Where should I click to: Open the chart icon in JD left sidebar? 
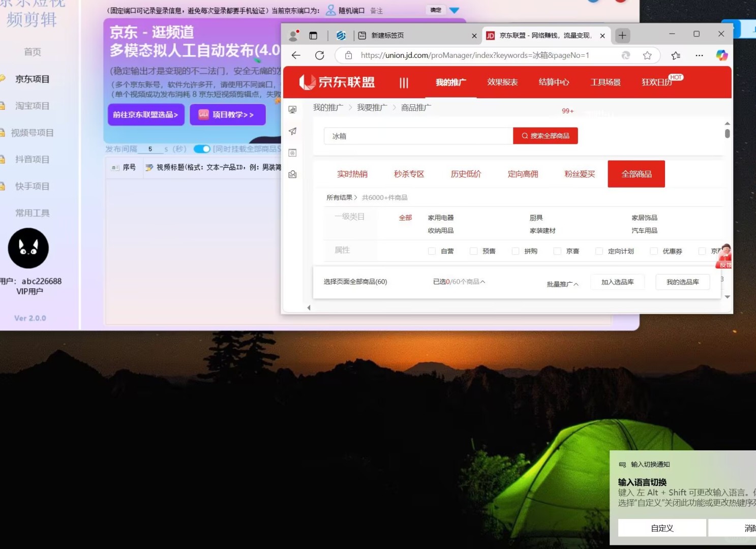(x=292, y=109)
